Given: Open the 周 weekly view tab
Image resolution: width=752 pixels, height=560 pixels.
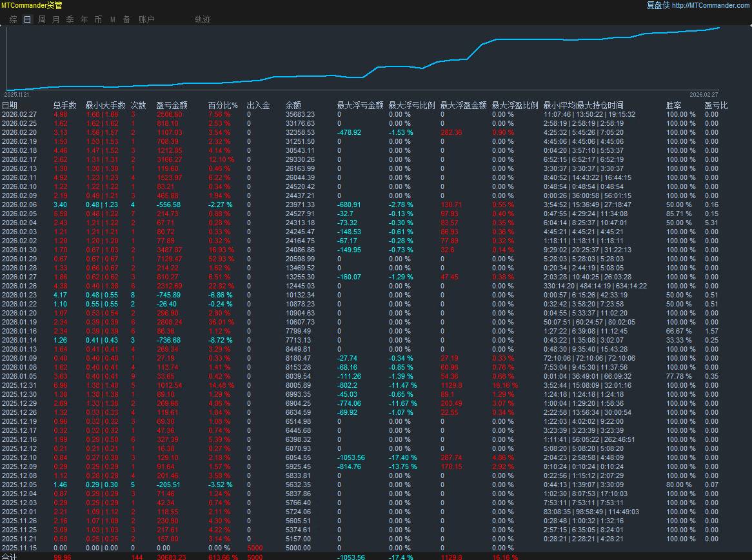Looking at the screenshot, I should point(41,19).
